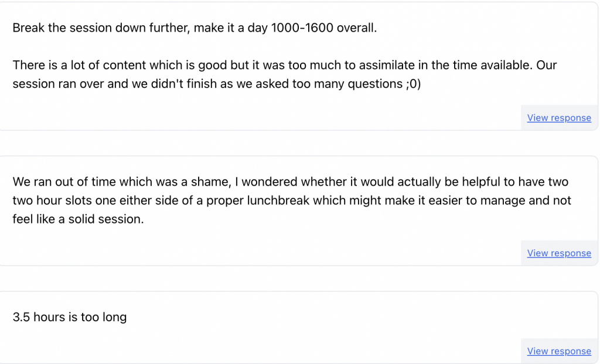Click the 'Break the session down further' sentence

(x=195, y=28)
